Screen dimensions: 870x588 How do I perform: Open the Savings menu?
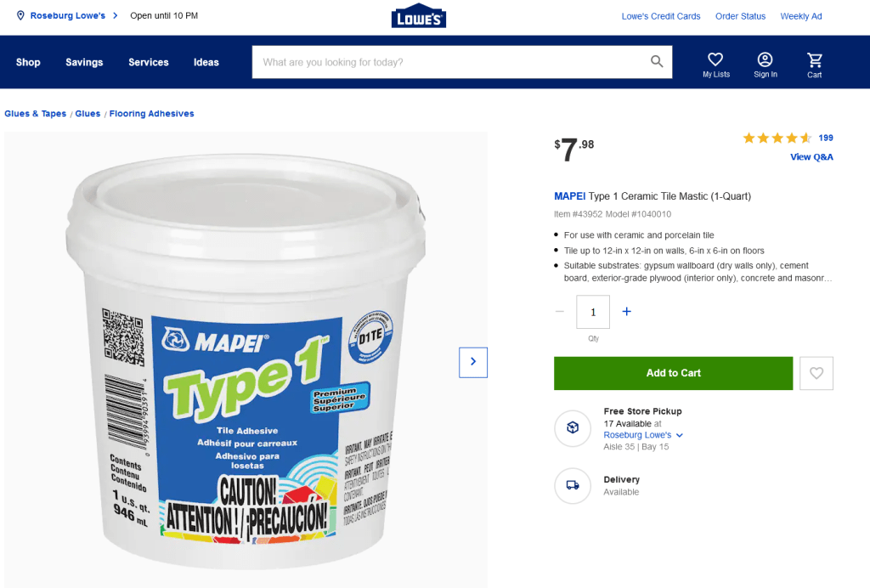pyautogui.click(x=84, y=62)
